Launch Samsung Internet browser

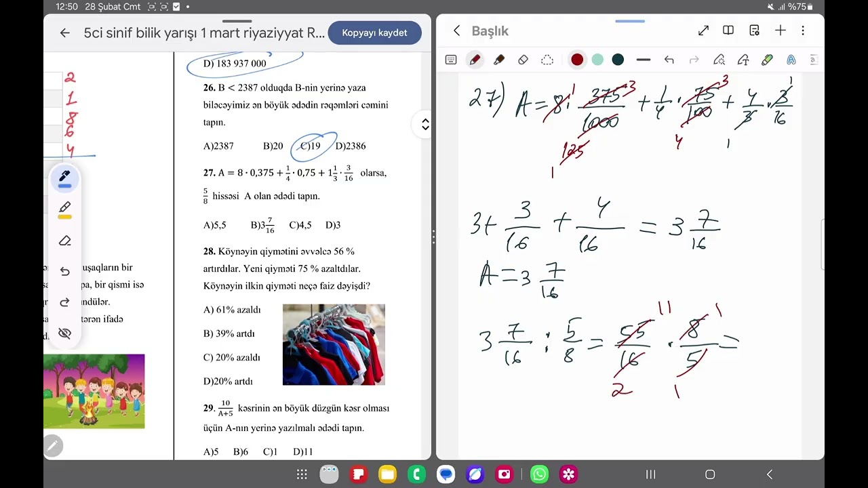475,474
